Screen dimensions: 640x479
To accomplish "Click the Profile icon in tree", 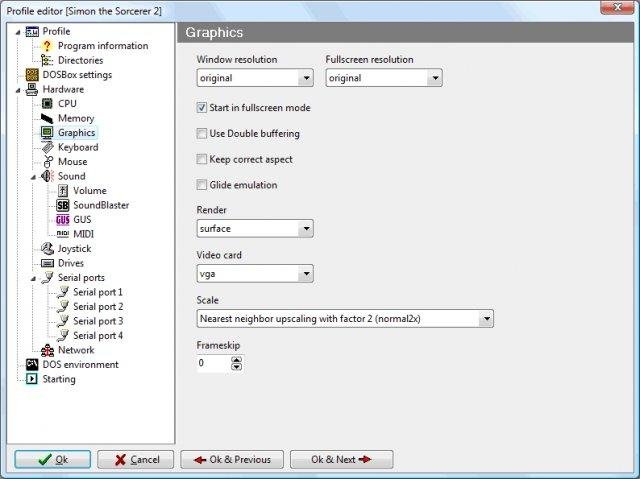I will click(32, 31).
